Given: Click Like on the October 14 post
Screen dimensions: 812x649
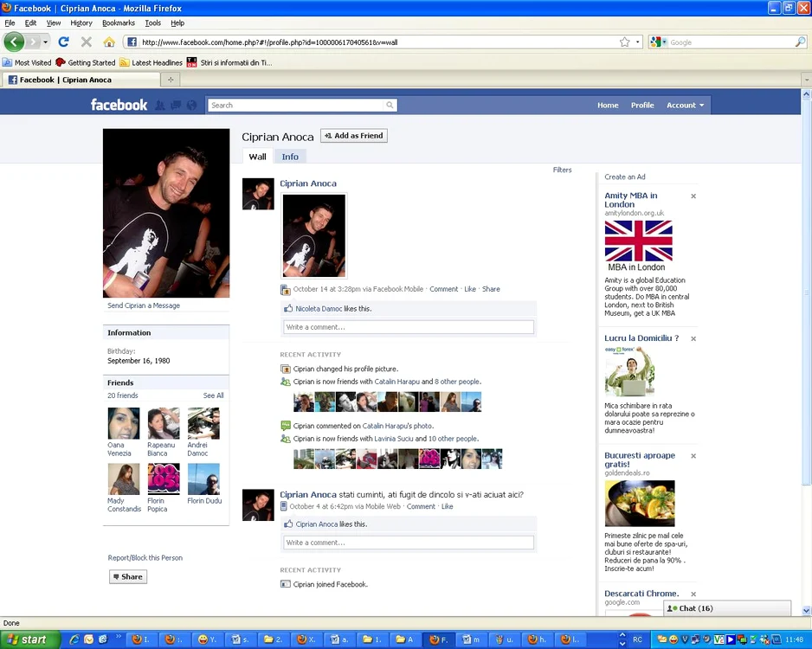Looking at the screenshot, I should (x=470, y=289).
